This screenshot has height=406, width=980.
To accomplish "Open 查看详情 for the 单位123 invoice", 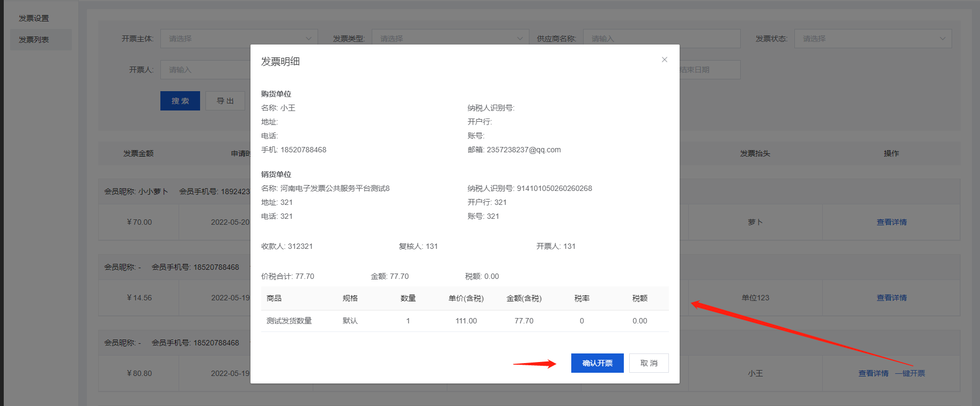I will point(891,298).
